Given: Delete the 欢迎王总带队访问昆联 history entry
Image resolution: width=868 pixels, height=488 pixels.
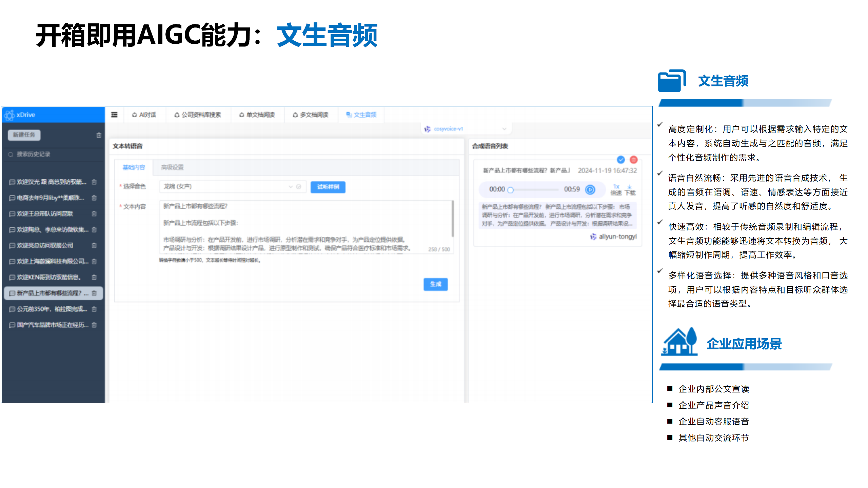Looking at the screenshot, I should pyautogui.click(x=94, y=213).
